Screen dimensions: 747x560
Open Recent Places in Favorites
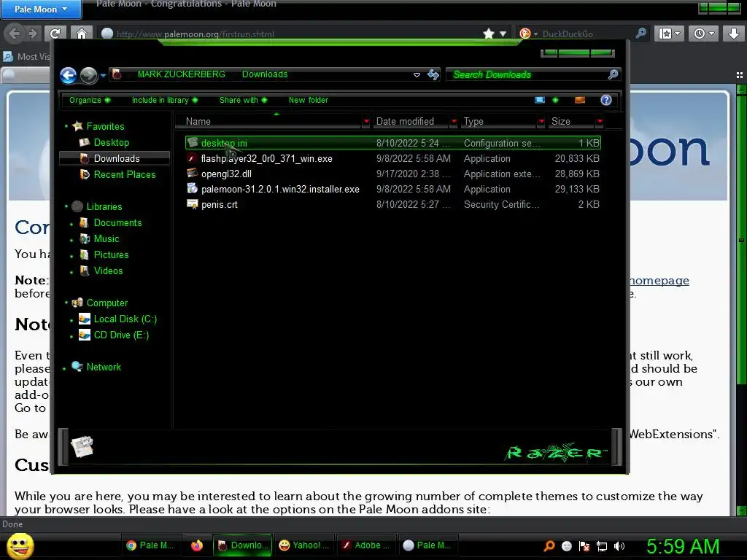125,174
